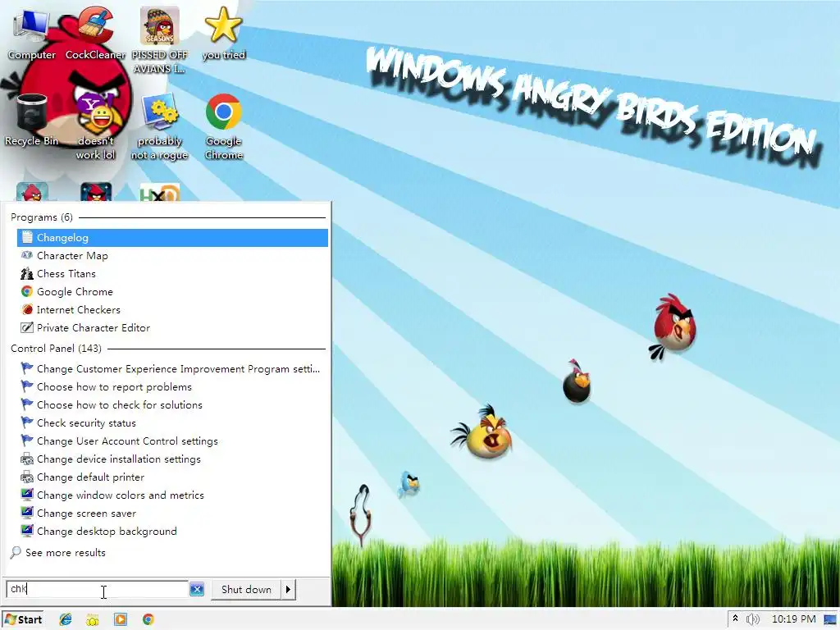The width and height of the screenshot is (840, 630).
Task: Select Character Map in search results
Action: point(172,256)
